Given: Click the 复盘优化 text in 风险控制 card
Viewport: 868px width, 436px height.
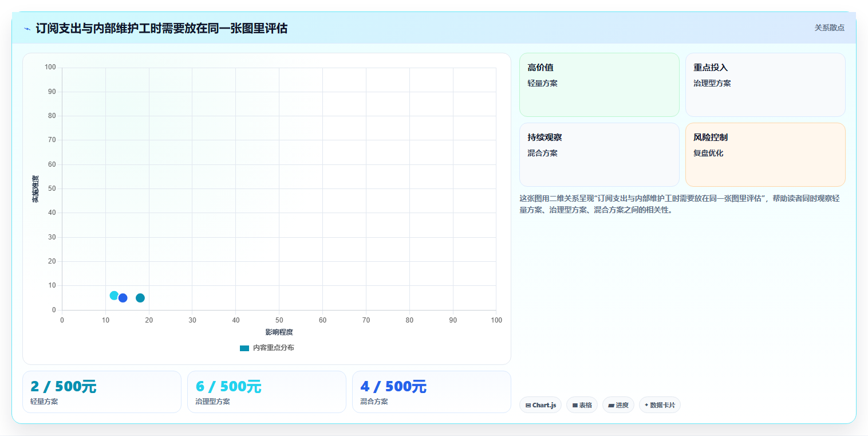Looking at the screenshot, I should [x=708, y=153].
